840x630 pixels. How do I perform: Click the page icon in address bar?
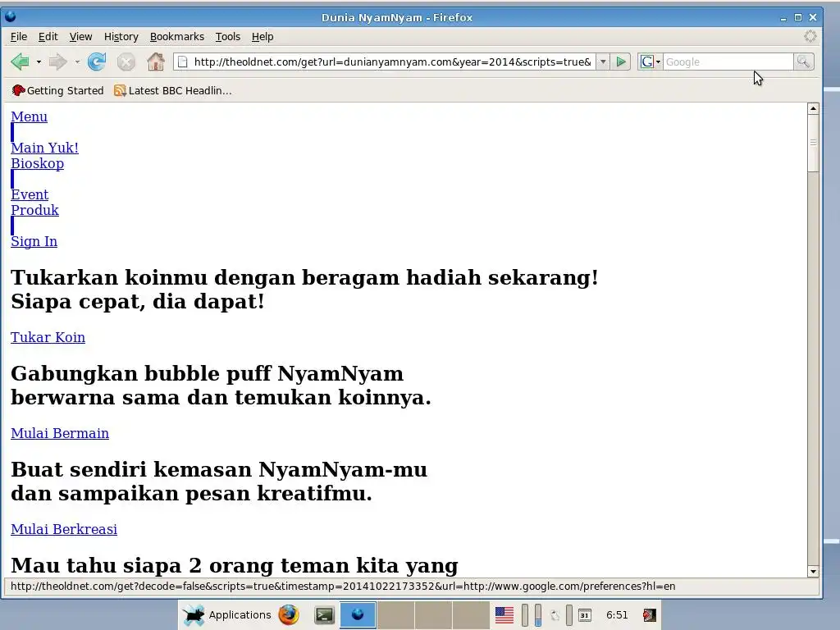point(183,62)
